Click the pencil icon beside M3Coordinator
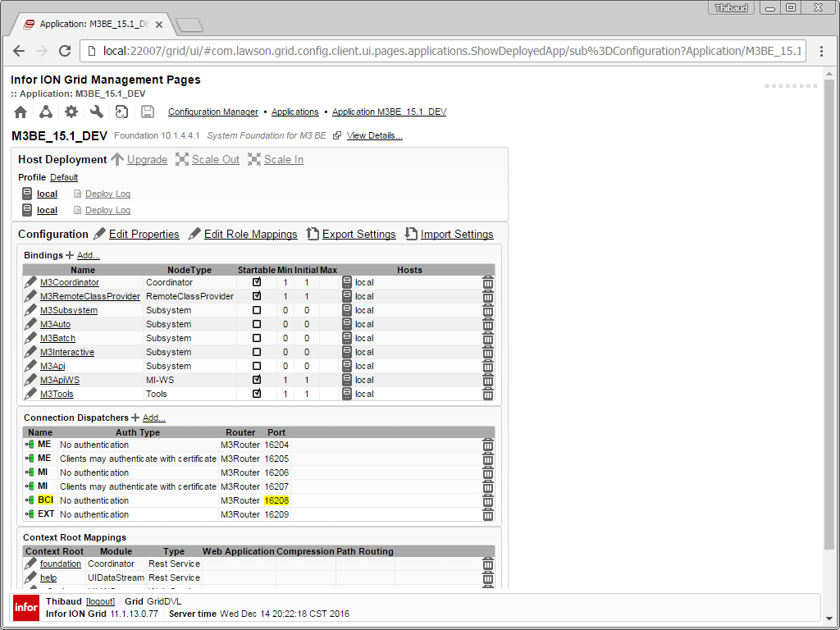840x630 pixels. [30, 282]
